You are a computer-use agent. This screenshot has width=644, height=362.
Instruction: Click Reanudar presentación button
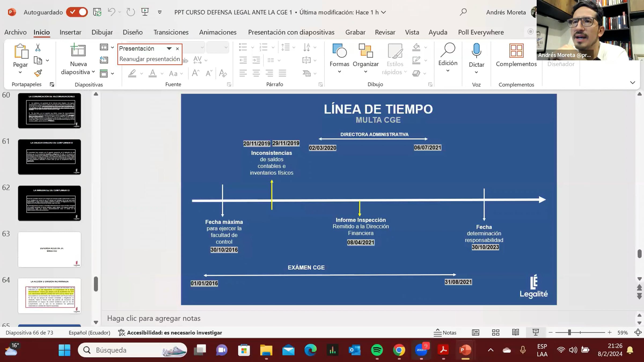149,59
